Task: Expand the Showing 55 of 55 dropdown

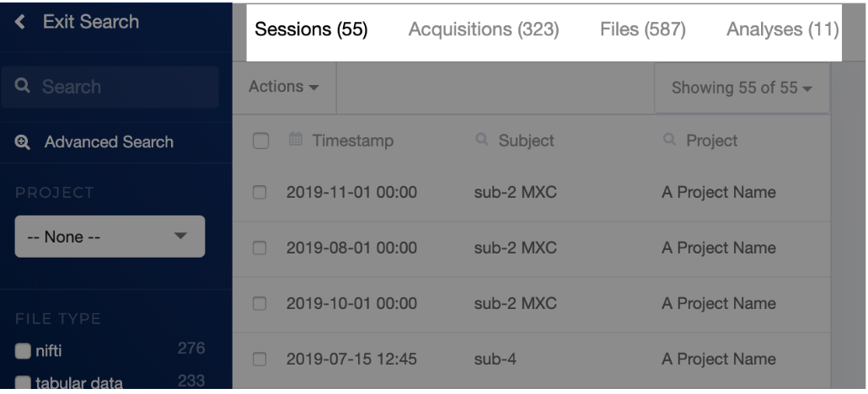Action: [742, 88]
